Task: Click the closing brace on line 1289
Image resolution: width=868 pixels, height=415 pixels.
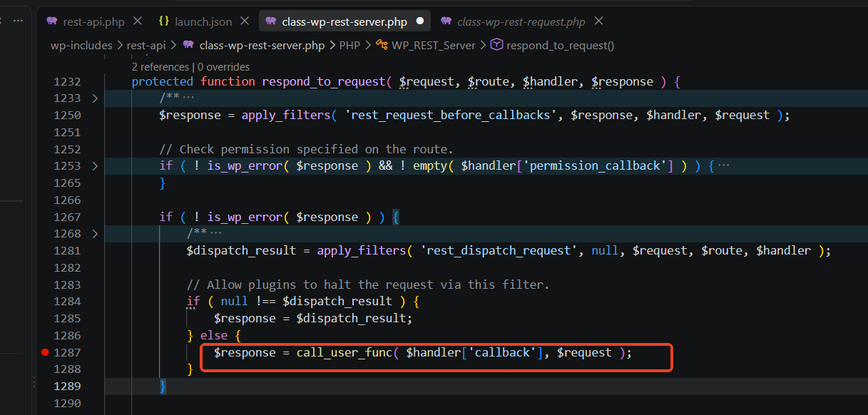Action: pos(163,386)
